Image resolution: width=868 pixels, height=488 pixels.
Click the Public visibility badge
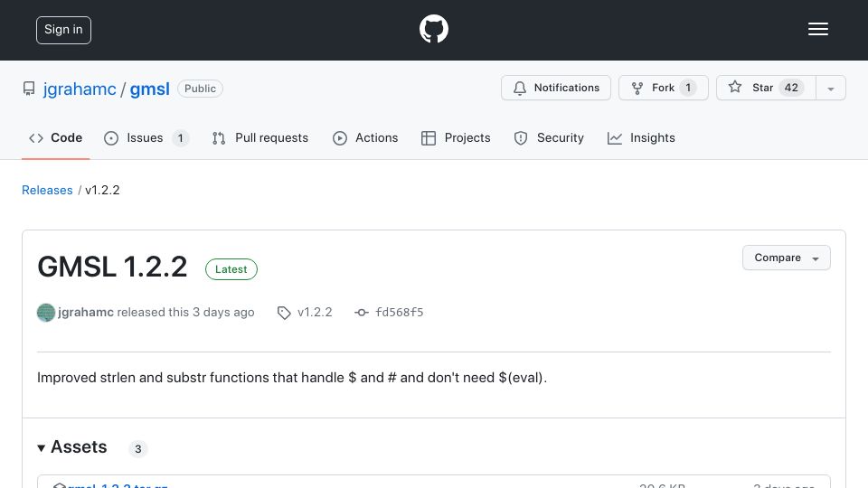point(200,89)
